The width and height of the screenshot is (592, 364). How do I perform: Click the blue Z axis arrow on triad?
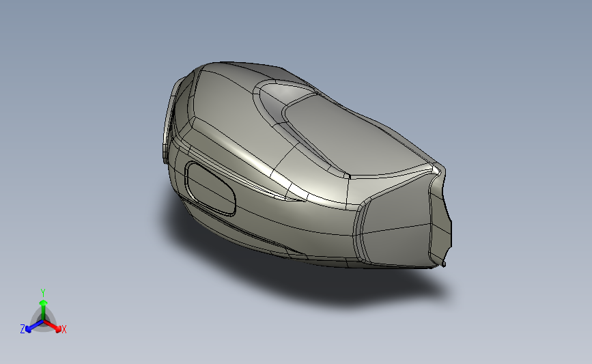point(34,326)
